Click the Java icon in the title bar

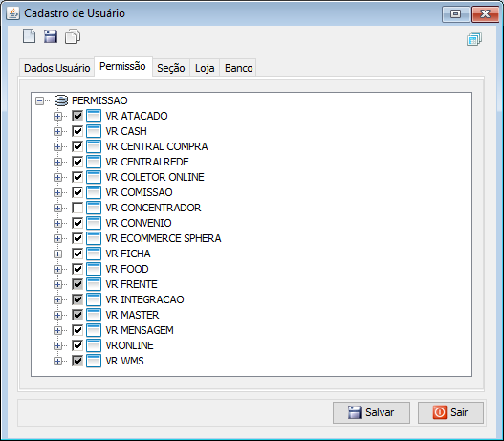(13, 13)
